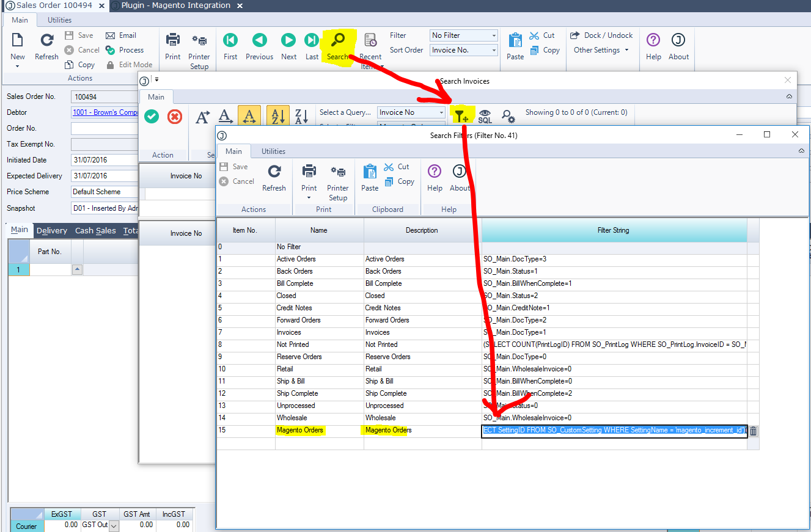Switch to Utilities tab in Search Filters
This screenshot has height=532, width=811.
point(273,151)
